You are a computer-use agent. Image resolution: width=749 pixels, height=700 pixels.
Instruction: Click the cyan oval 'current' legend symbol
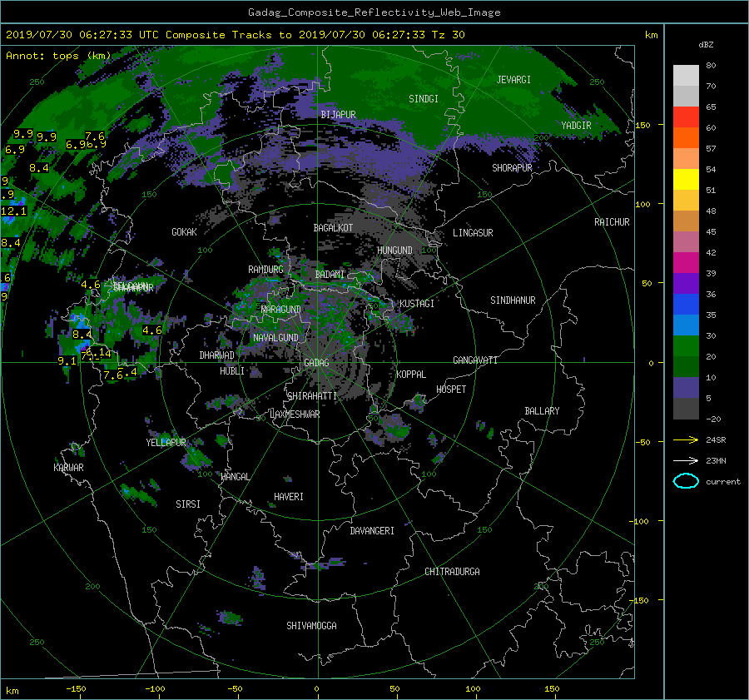click(686, 481)
